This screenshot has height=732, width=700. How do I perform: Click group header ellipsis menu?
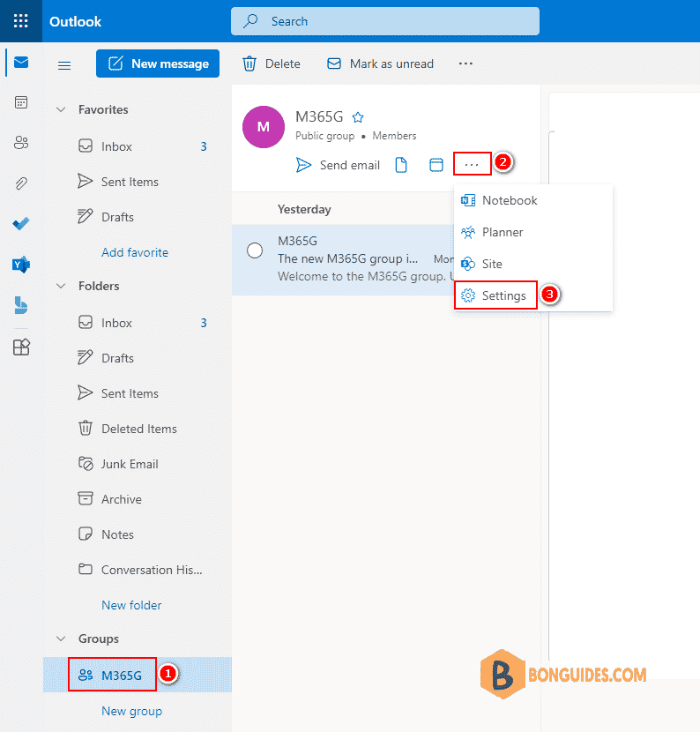[473, 164]
